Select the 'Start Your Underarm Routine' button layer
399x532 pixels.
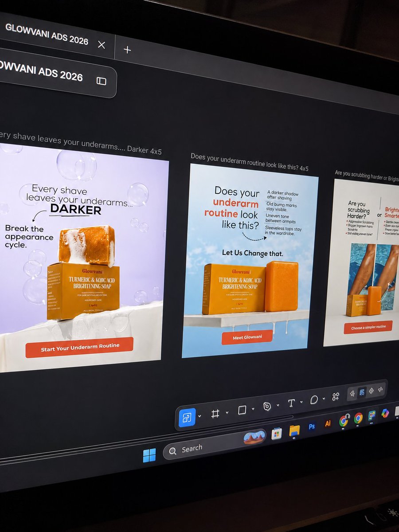80,347
